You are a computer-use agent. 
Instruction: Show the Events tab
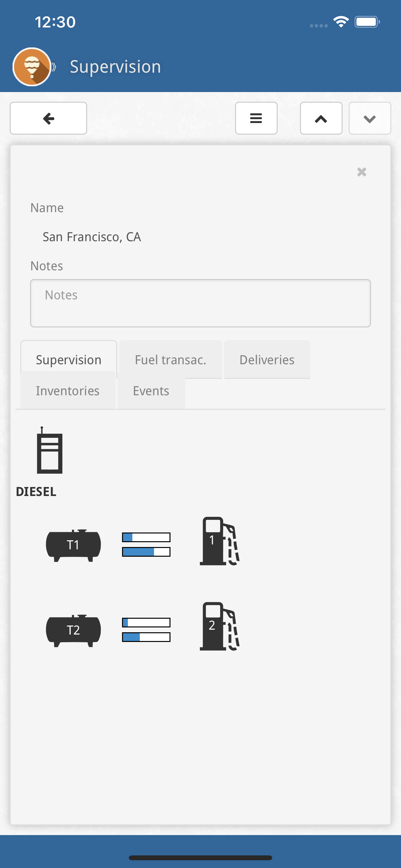[151, 390]
